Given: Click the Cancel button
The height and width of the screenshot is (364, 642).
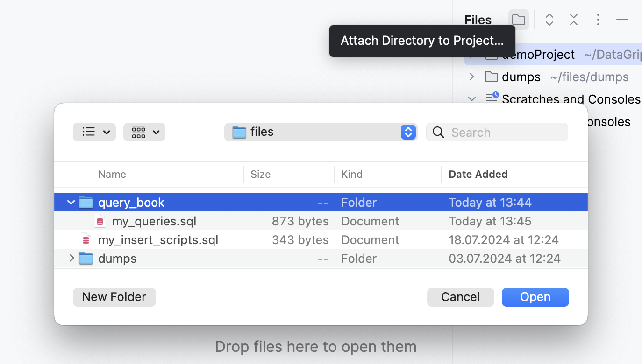Looking at the screenshot, I should point(460,297).
